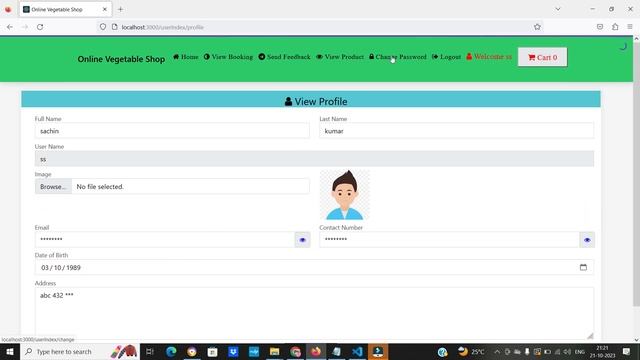Click the page info icon beside URL
Screen dimensions: 640x360
(115, 27)
